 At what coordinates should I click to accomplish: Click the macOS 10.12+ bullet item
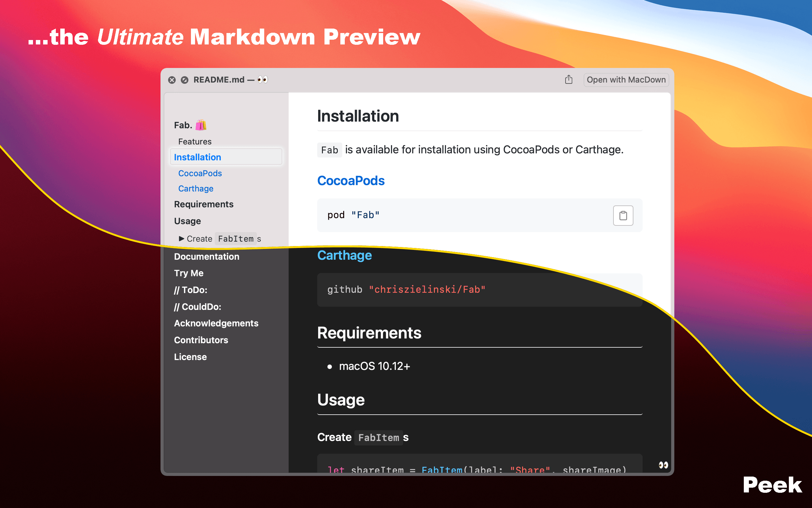coord(375,366)
